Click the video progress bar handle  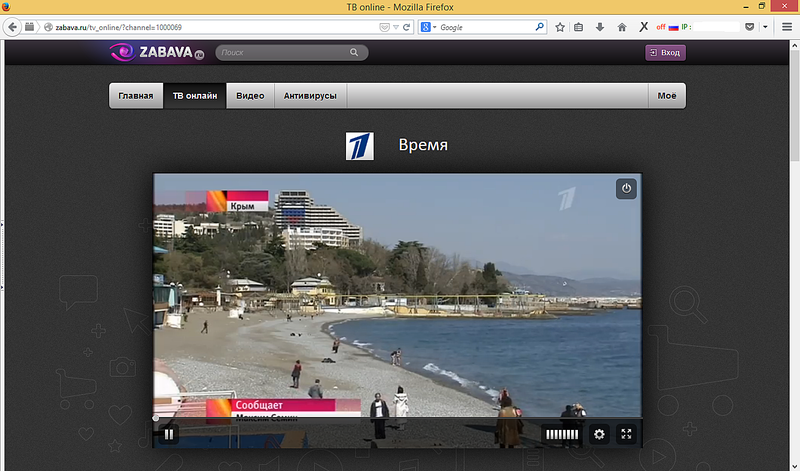pyautogui.click(x=156, y=418)
